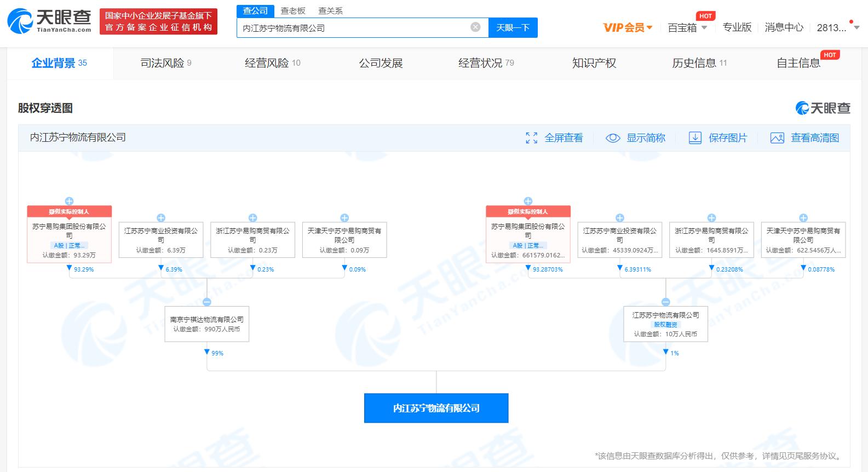This screenshot has width=868, height=472.
Task: Expand right 苏宁易购集团 node plus icon
Action: (x=528, y=201)
